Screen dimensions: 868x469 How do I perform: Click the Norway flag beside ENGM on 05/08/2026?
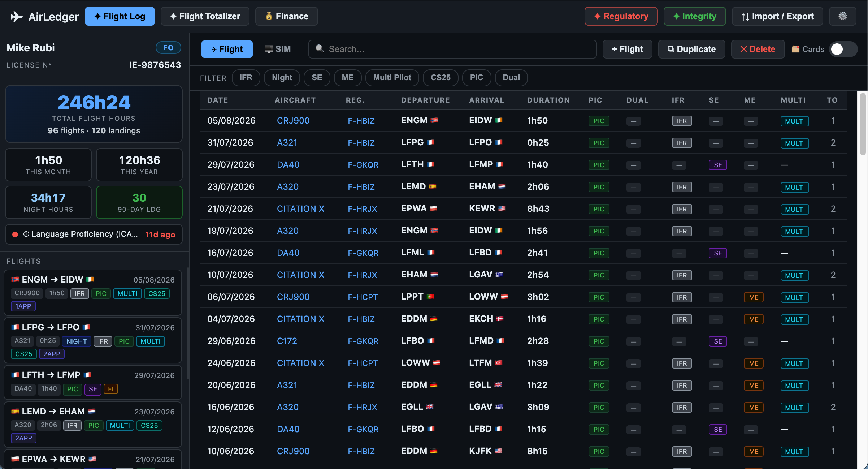coord(434,120)
